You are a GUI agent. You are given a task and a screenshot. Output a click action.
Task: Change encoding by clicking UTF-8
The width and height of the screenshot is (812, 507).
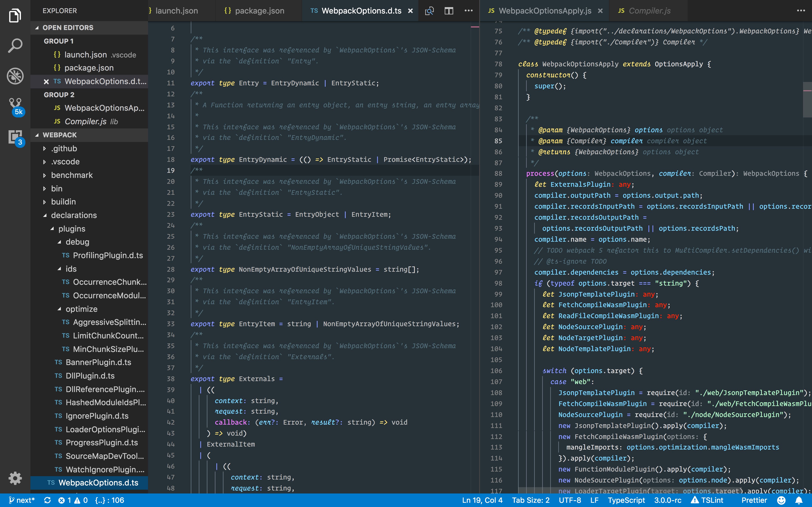click(x=571, y=500)
